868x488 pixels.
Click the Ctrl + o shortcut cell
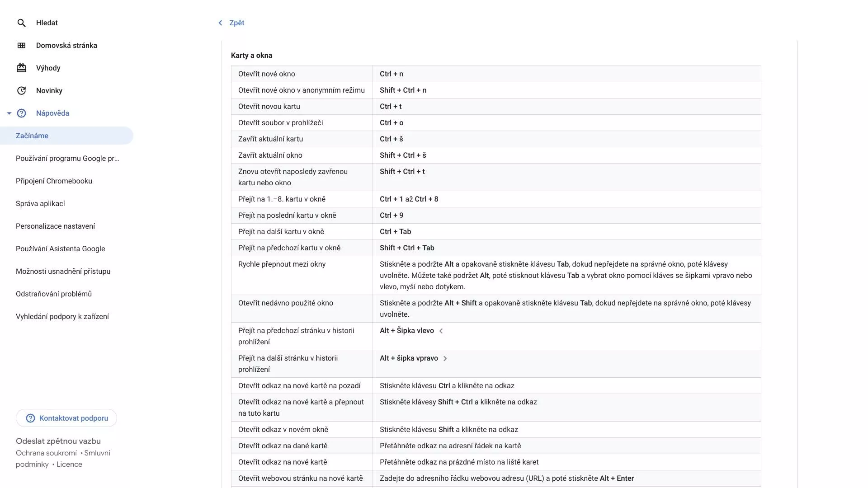(x=567, y=122)
